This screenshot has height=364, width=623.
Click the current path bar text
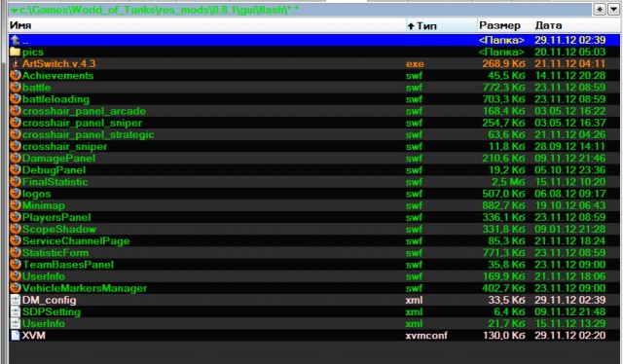[159, 10]
